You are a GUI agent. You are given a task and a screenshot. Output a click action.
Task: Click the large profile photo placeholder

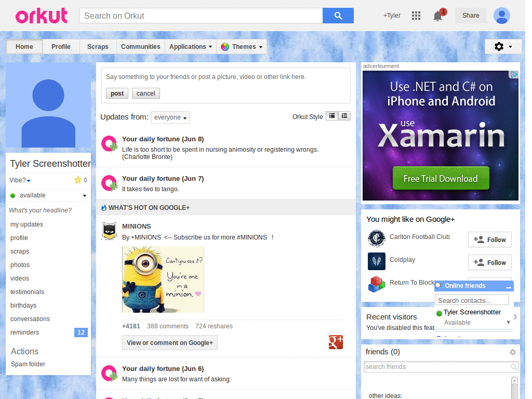point(48,105)
